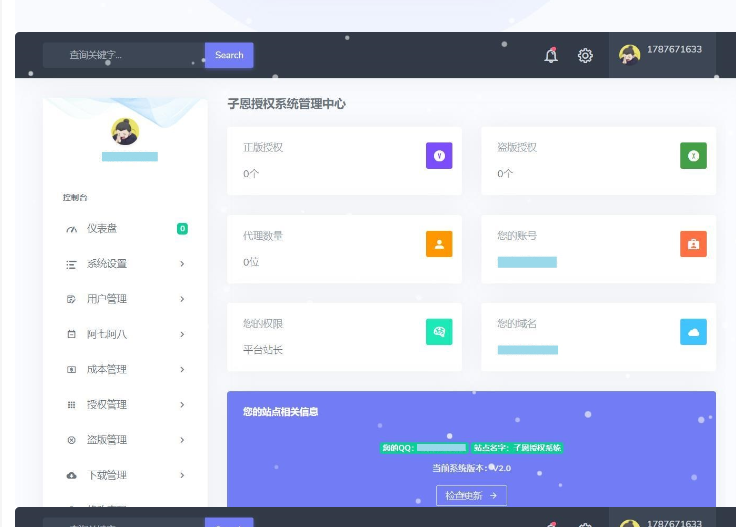This screenshot has height=527, width=736.
Task: Open the 授权管理 menu item
Action: (126, 405)
